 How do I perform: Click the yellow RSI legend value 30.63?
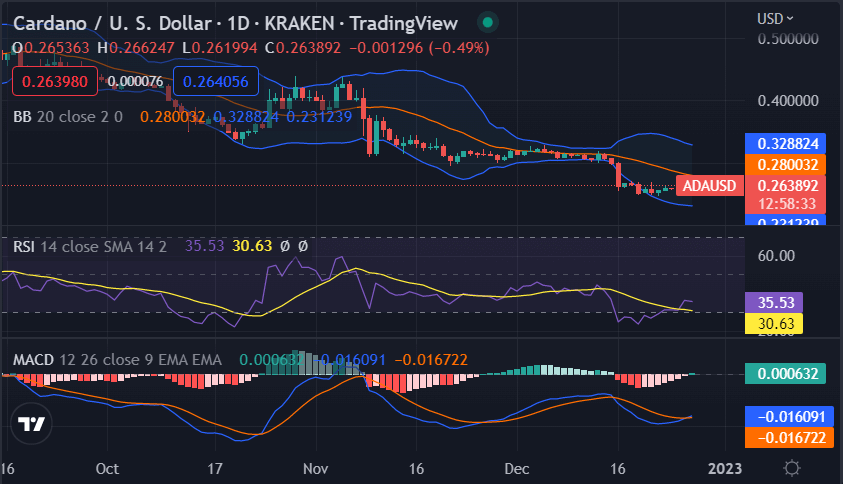[x=252, y=246]
